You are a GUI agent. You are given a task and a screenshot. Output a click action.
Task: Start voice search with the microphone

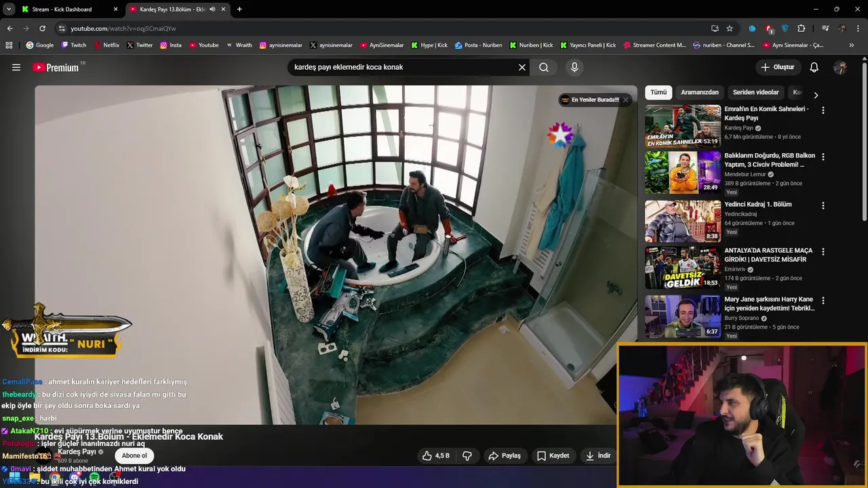click(574, 67)
